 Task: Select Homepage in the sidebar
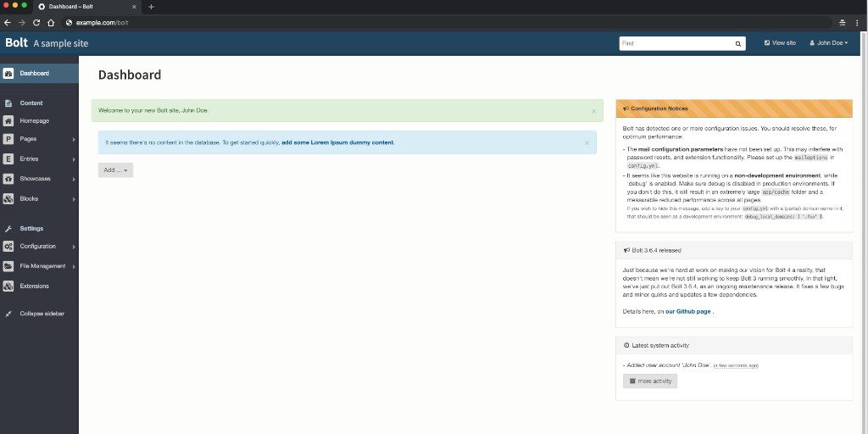[34, 120]
